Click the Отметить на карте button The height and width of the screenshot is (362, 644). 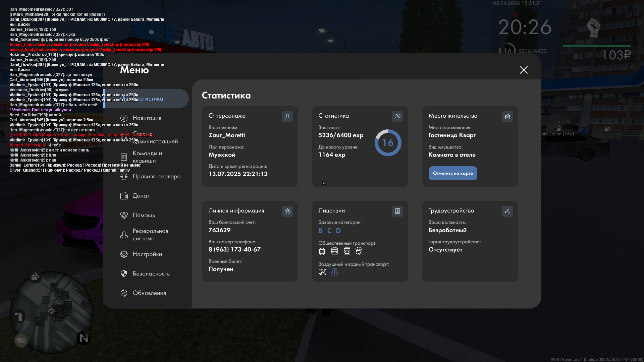point(453,173)
